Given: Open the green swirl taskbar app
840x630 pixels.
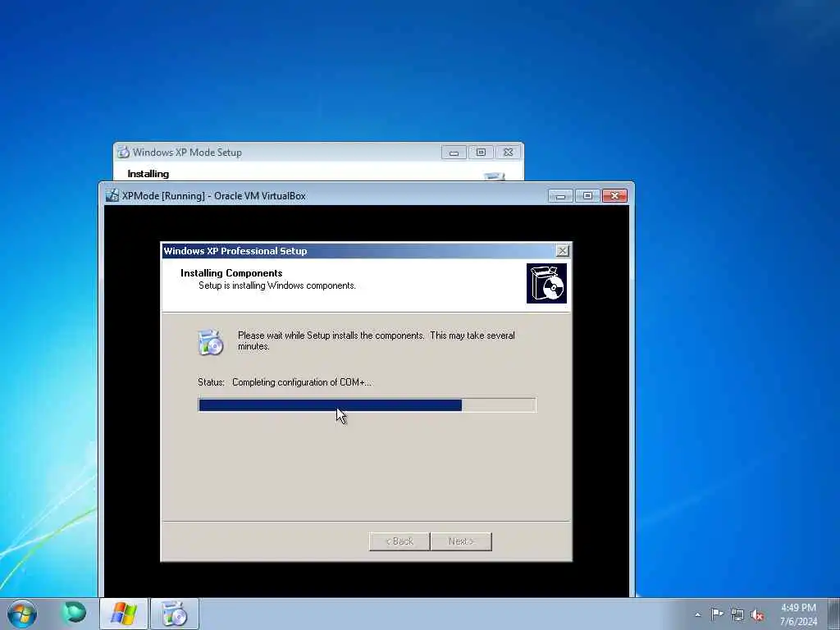Looking at the screenshot, I should pos(74,613).
